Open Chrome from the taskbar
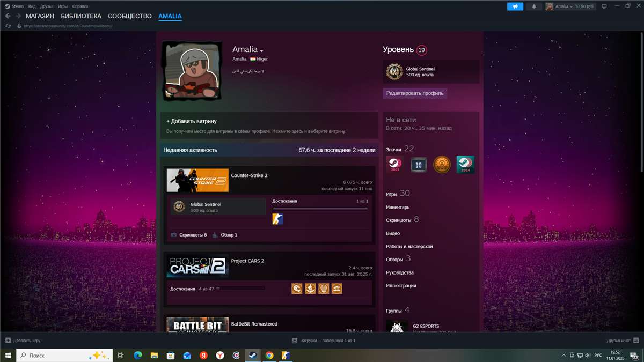This screenshot has width=644, height=362. click(x=269, y=355)
